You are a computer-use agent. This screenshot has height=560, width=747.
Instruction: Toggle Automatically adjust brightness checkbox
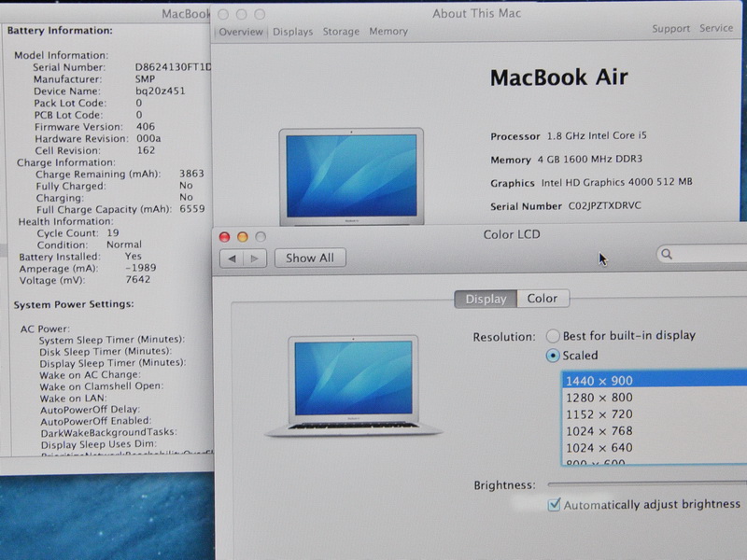pos(554,504)
